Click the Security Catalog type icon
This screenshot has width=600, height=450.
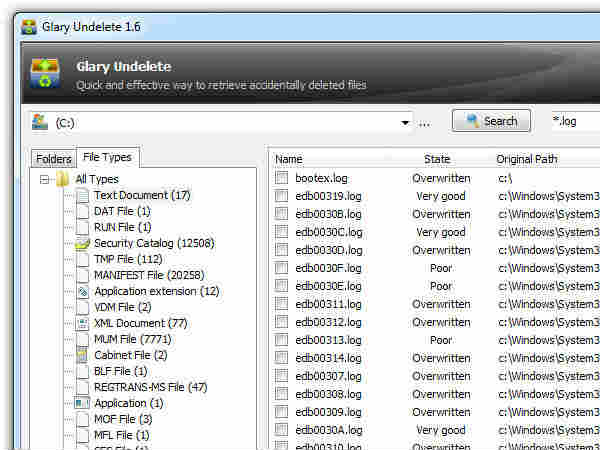pos(82,243)
